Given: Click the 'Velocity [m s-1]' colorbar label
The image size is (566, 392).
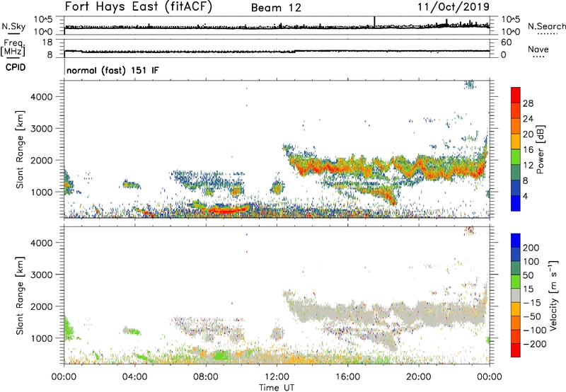Looking at the screenshot, I should point(553,295).
